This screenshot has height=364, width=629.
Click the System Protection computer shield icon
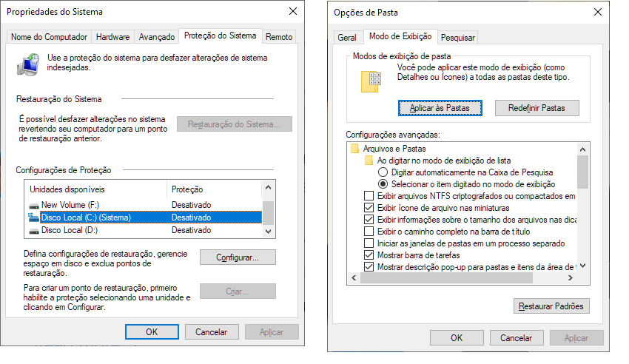pos(28,64)
